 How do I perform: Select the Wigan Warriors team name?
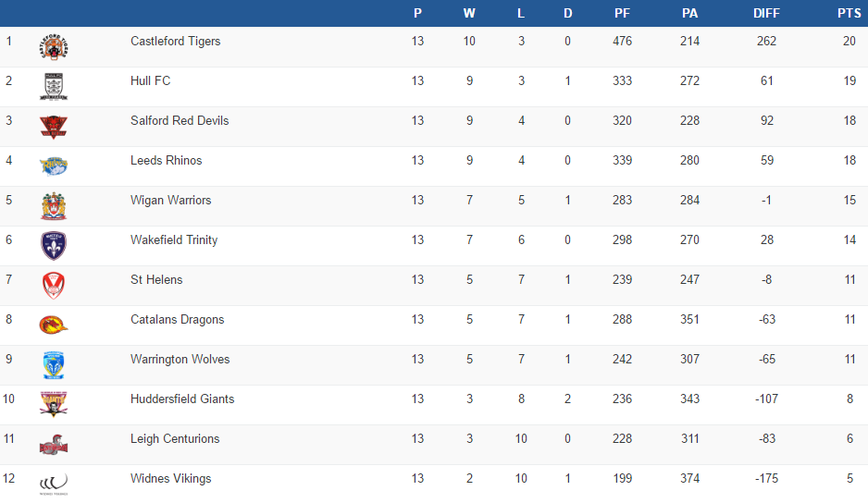point(170,200)
